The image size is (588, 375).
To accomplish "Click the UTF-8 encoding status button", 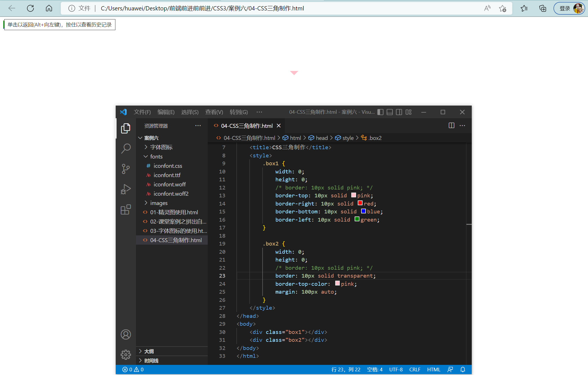I will (395, 369).
